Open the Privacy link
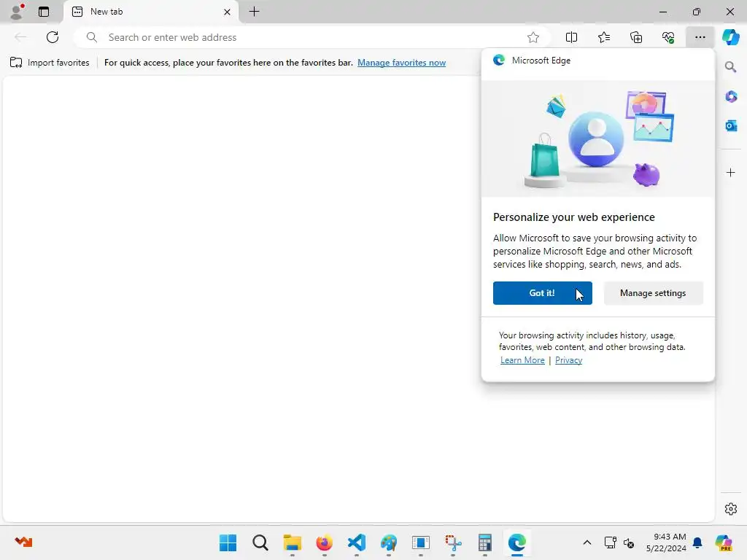747x560 pixels. pyautogui.click(x=568, y=360)
